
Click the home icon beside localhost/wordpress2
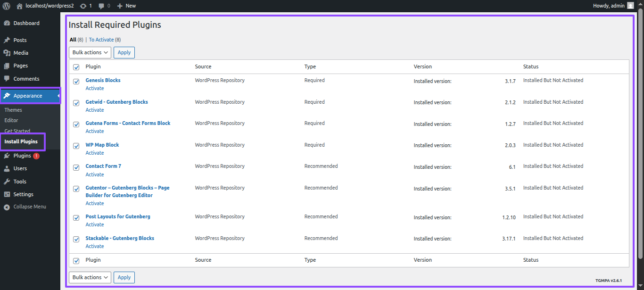(19, 6)
